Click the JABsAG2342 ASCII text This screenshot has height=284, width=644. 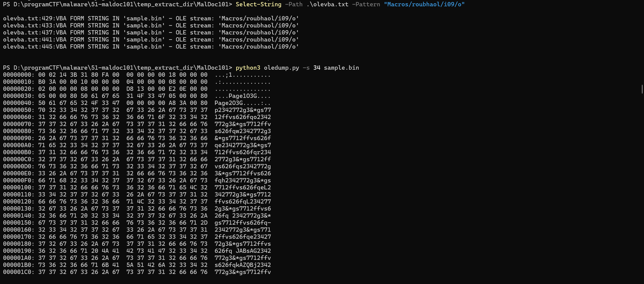[x=253, y=251]
